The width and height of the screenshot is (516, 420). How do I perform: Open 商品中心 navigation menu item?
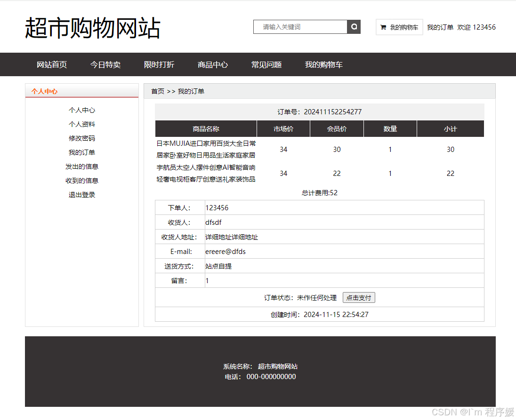pos(213,64)
